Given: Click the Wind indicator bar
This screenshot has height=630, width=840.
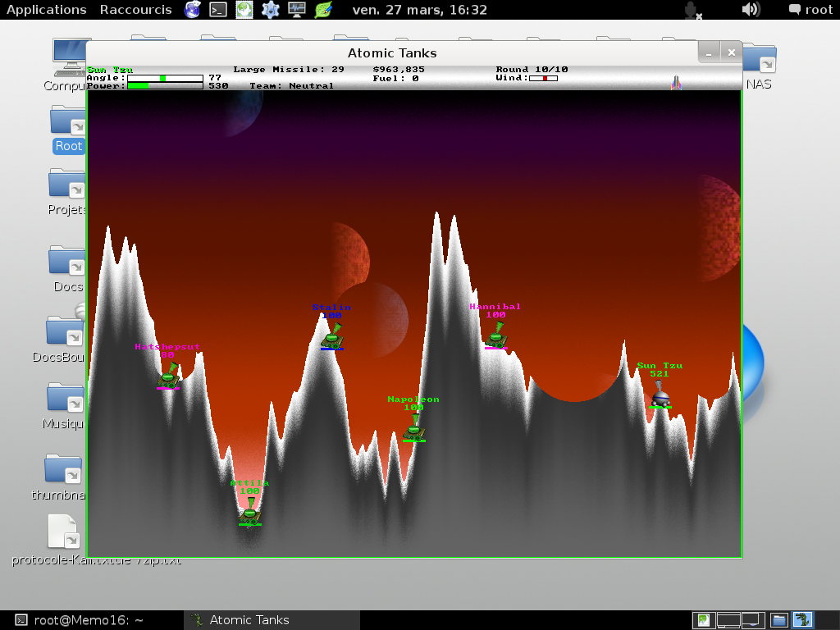Looking at the screenshot, I should 543,78.
